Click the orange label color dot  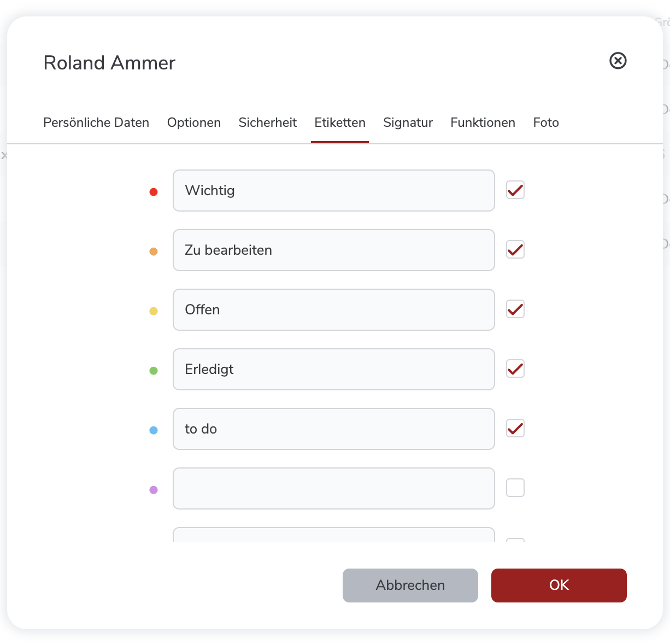(x=154, y=251)
